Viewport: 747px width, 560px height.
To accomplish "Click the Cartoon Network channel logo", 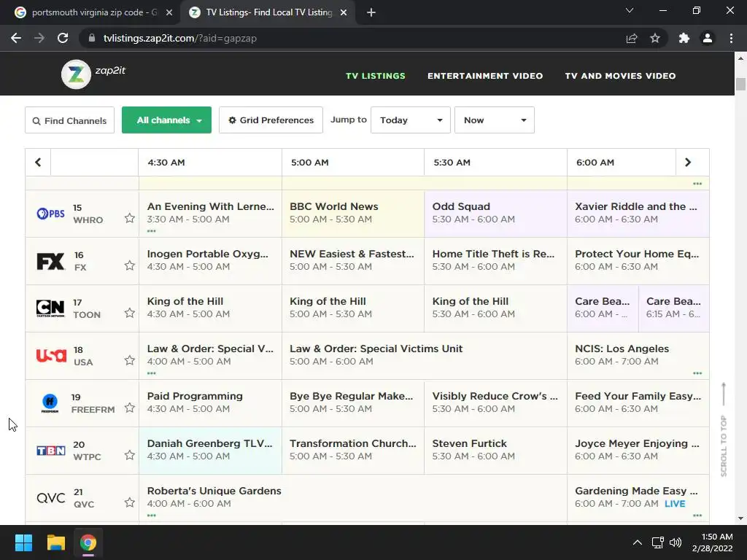I will pos(50,308).
